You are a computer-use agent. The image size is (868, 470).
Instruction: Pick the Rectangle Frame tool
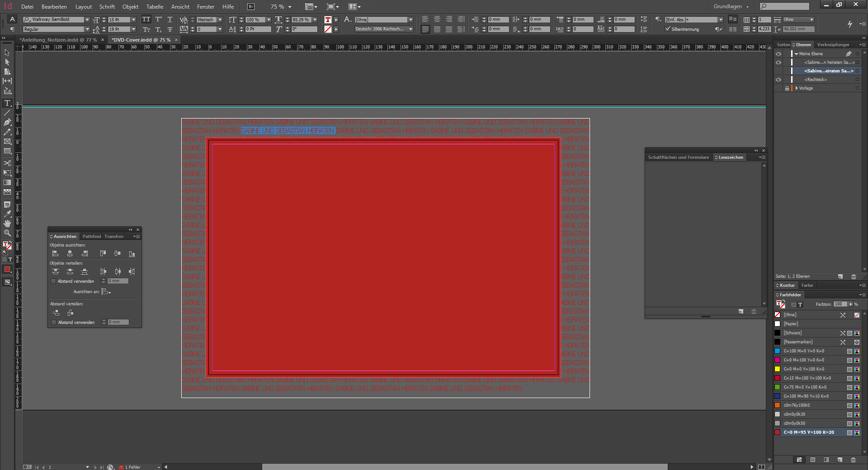[x=7, y=142]
